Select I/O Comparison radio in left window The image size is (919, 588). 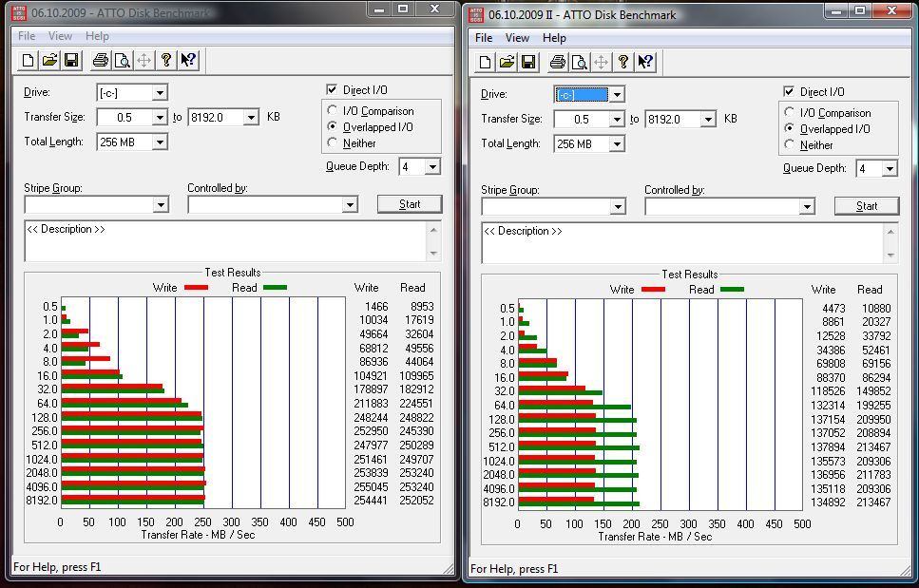pos(333,110)
